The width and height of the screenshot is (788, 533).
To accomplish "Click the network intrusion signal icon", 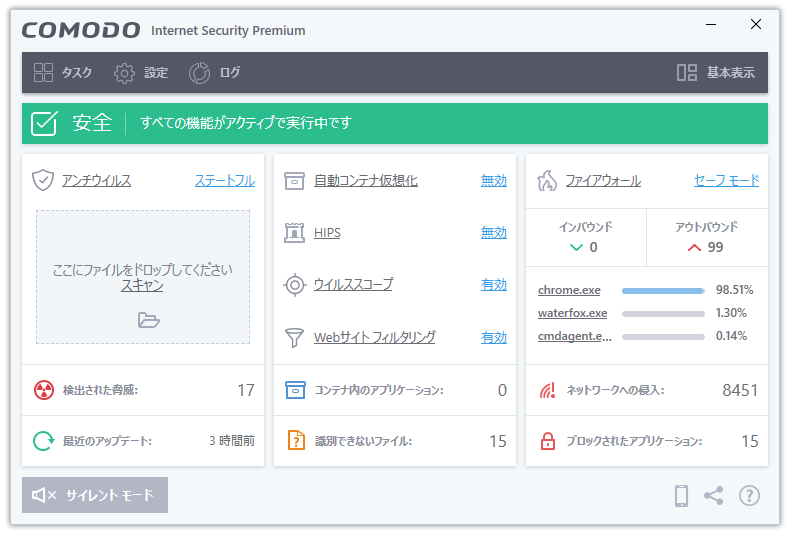I will click(548, 390).
